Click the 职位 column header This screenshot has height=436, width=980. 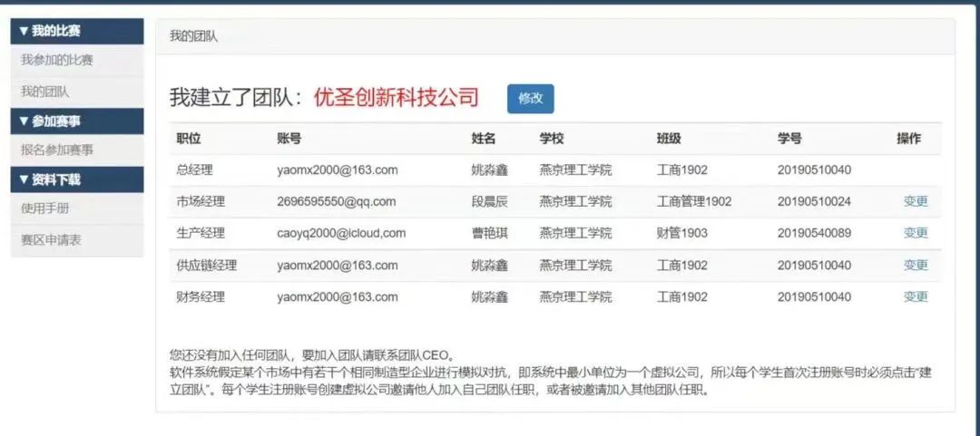pos(189,139)
